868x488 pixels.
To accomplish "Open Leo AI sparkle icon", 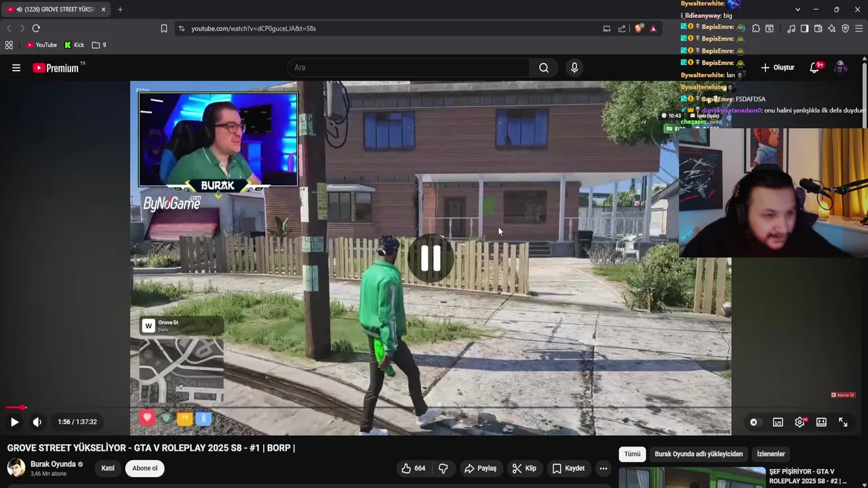I will pos(831,28).
